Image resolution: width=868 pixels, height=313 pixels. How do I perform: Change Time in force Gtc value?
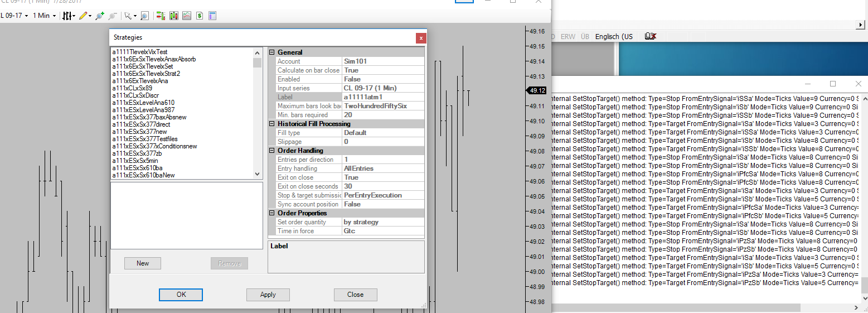(383, 231)
